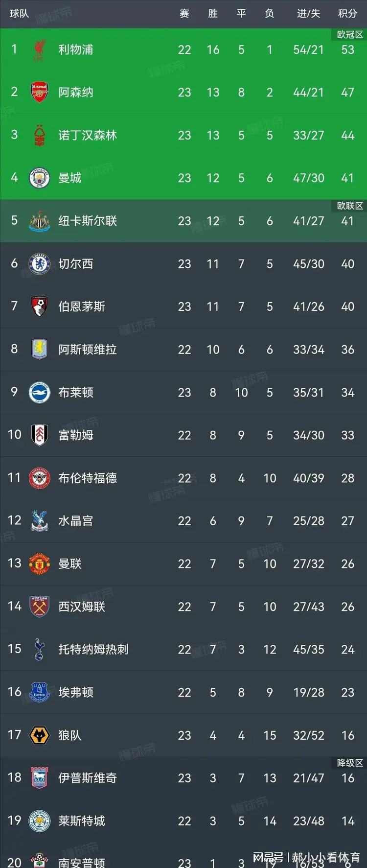Click the Aston Villa crest
The height and width of the screenshot is (868, 367).
(39, 350)
